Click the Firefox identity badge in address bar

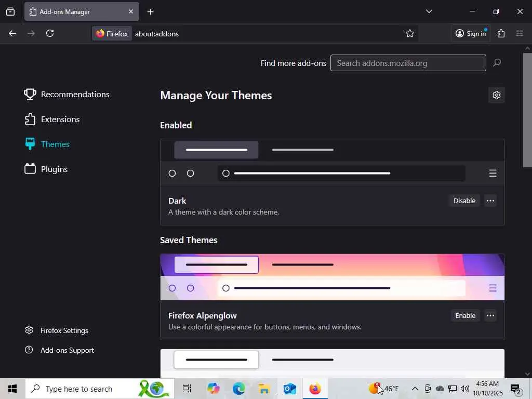coord(112,34)
